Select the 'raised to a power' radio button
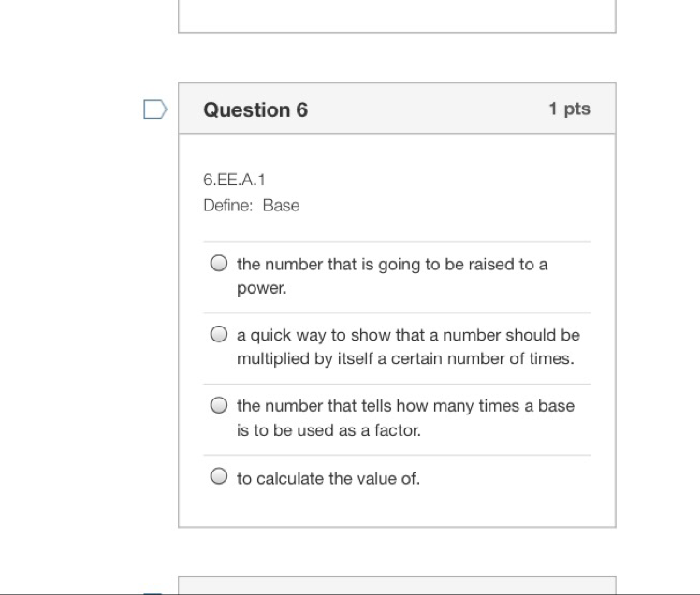The image size is (700, 595). [x=219, y=264]
